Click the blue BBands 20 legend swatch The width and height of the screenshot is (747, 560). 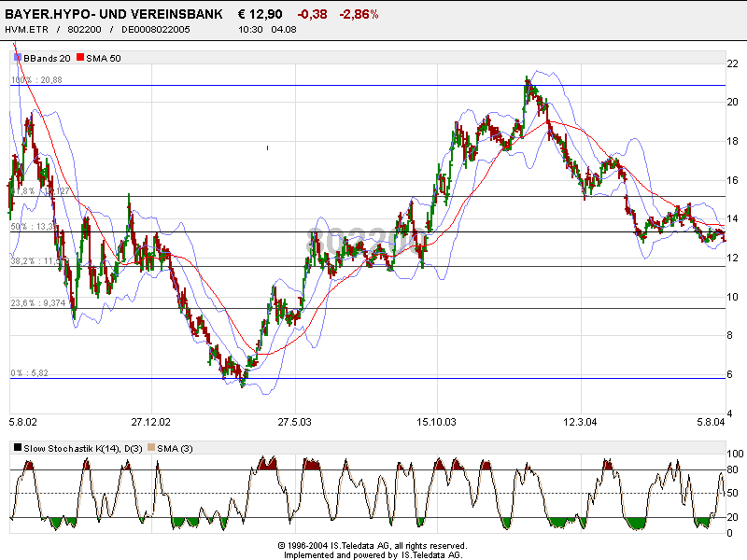pos(18,58)
